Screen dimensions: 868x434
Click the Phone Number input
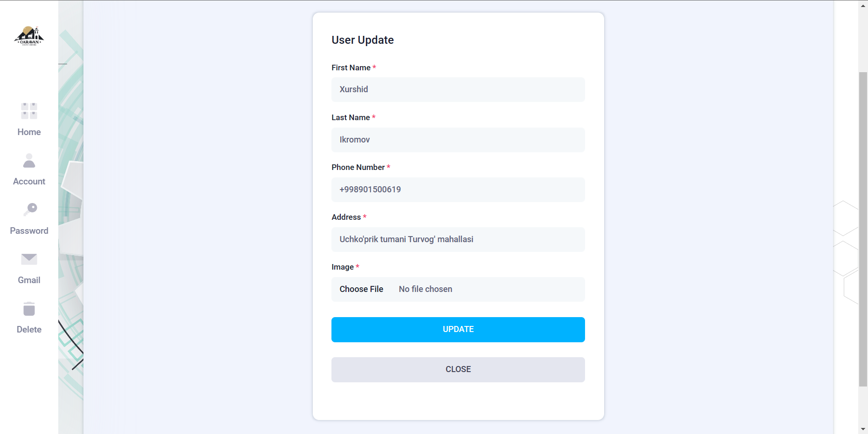458,190
